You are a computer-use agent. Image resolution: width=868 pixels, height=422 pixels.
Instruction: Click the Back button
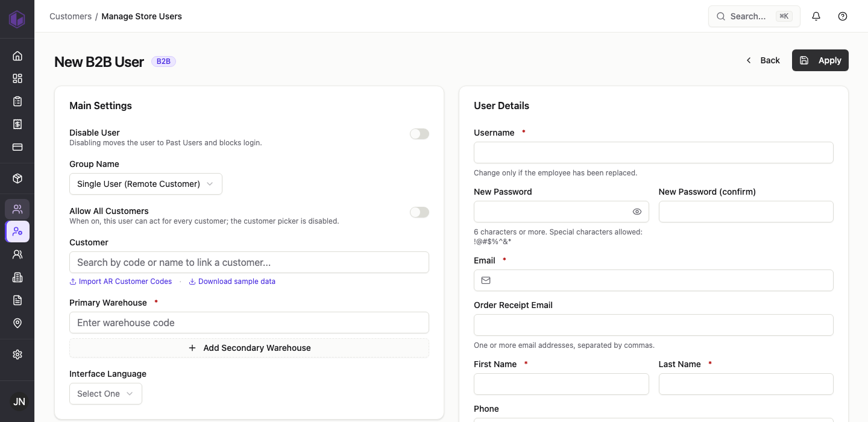click(763, 60)
